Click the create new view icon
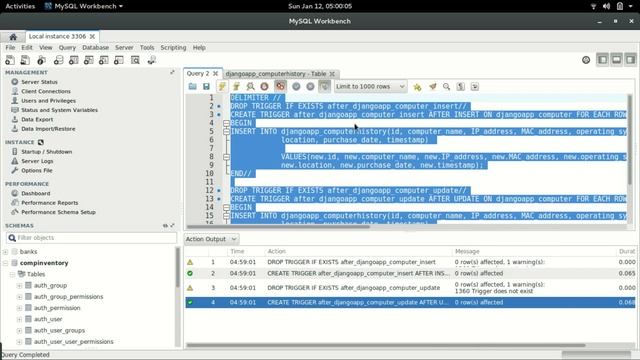 [89, 60]
